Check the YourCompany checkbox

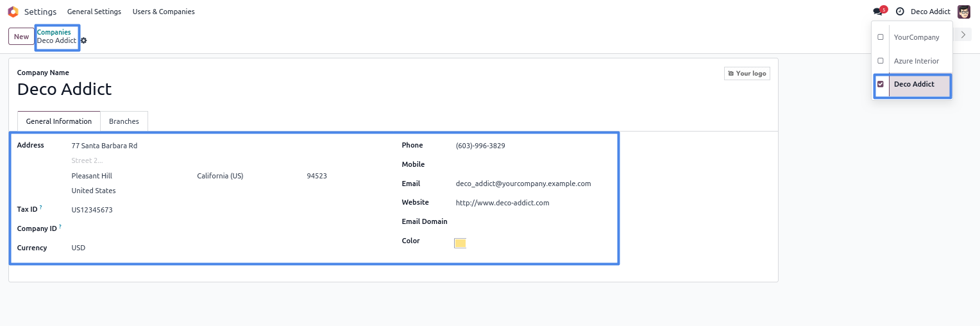880,37
